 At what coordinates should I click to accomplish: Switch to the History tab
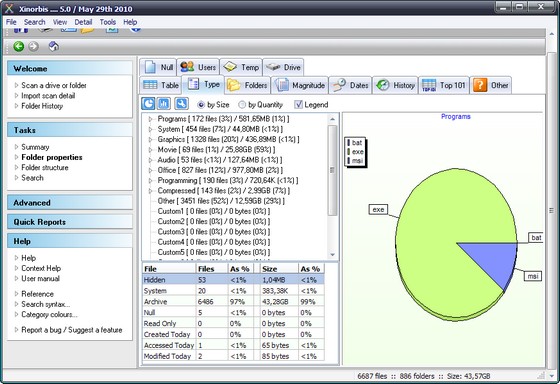[x=395, y=85]
